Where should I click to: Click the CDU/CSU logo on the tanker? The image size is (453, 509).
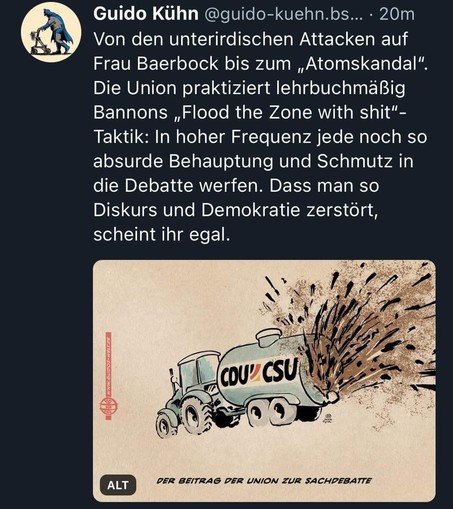click(258, 373)
